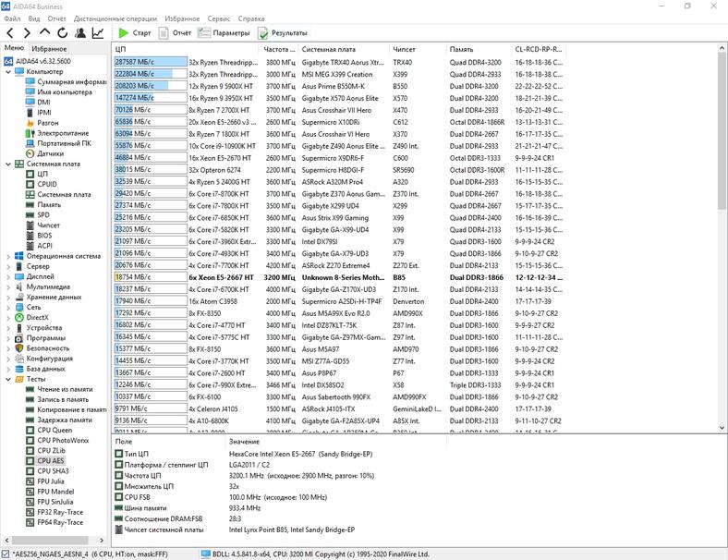This screenshot has width=728, height=560.
Task: Open the Файл menu
Action: [x=12, y=18]
